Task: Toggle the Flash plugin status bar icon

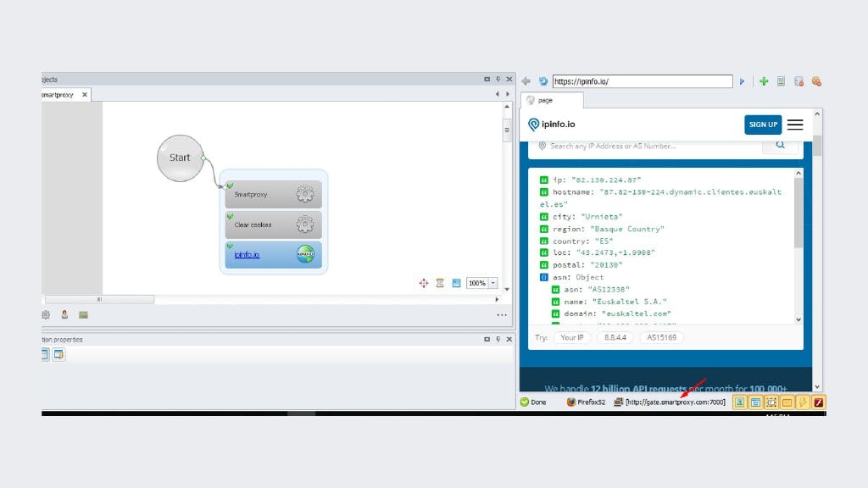Action: click(818, 402)
